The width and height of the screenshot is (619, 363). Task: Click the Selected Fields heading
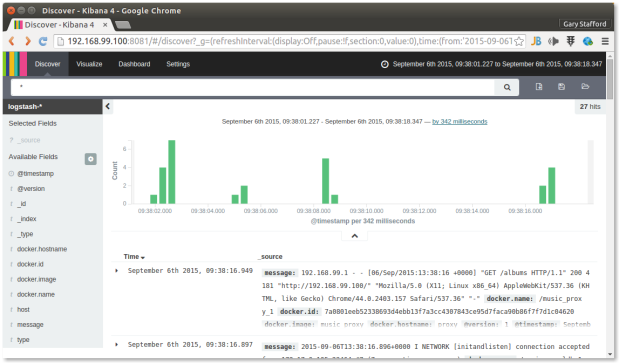tap(33, 123)
